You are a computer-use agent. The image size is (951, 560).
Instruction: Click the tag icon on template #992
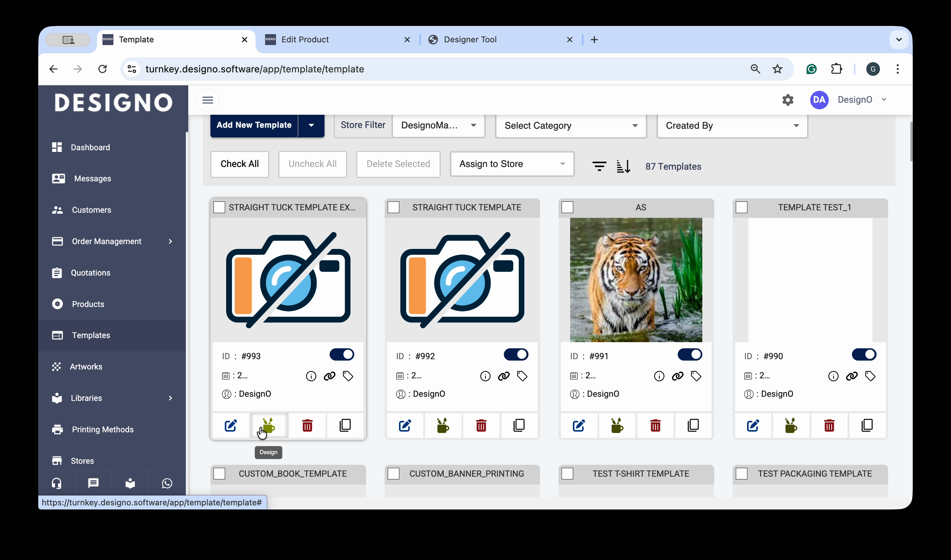click(x=522, y=376)
